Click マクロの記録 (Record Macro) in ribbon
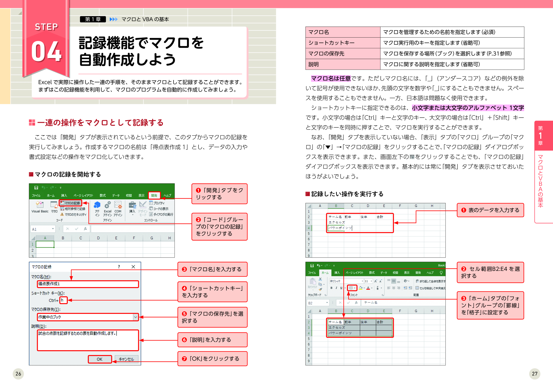The height and width of the screenshot is (392, 553). point(70,203)
